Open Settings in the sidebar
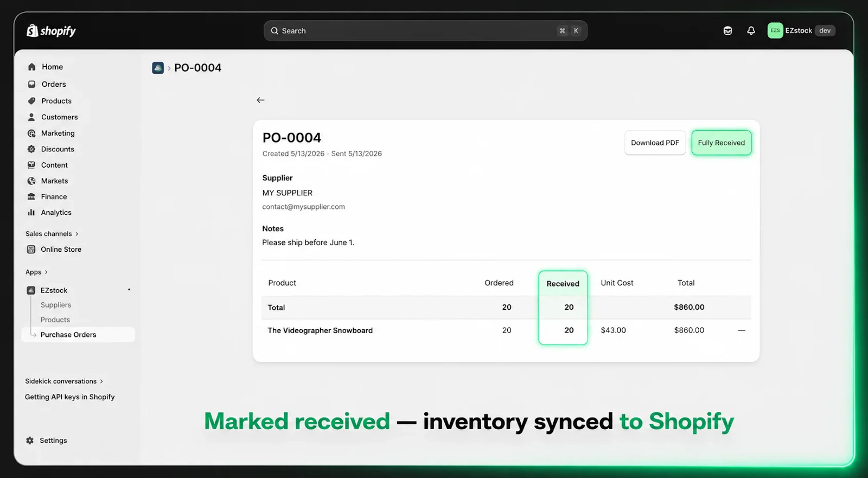868x478 pixels. point(53,441)
